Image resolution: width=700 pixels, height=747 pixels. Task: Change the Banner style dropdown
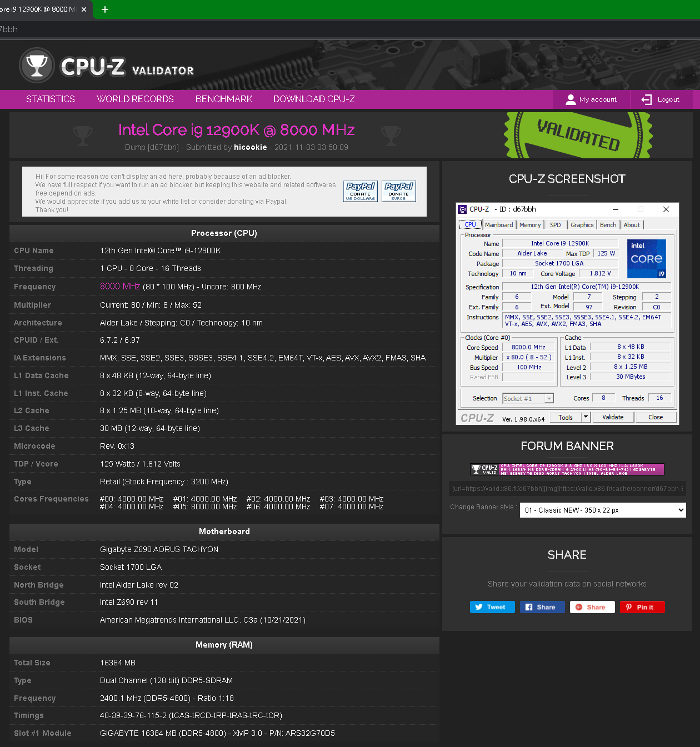point(602,510)
